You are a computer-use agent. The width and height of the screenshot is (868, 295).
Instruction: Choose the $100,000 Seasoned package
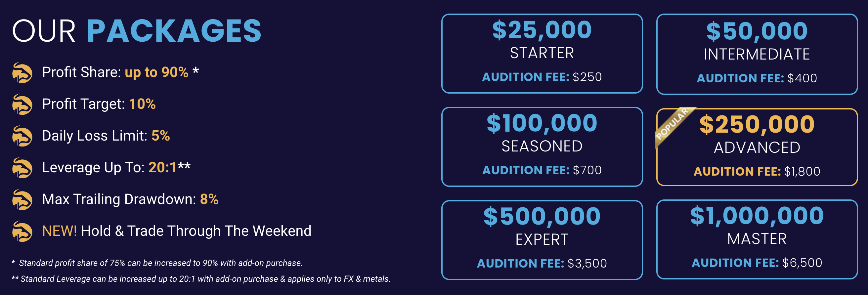point(542,147)
